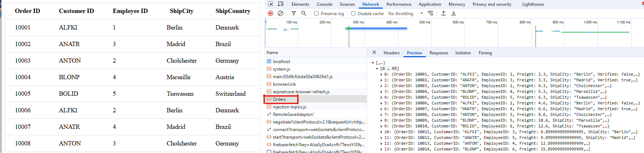
Task: Click the export HAR download icon
Action: coord(454,13)
